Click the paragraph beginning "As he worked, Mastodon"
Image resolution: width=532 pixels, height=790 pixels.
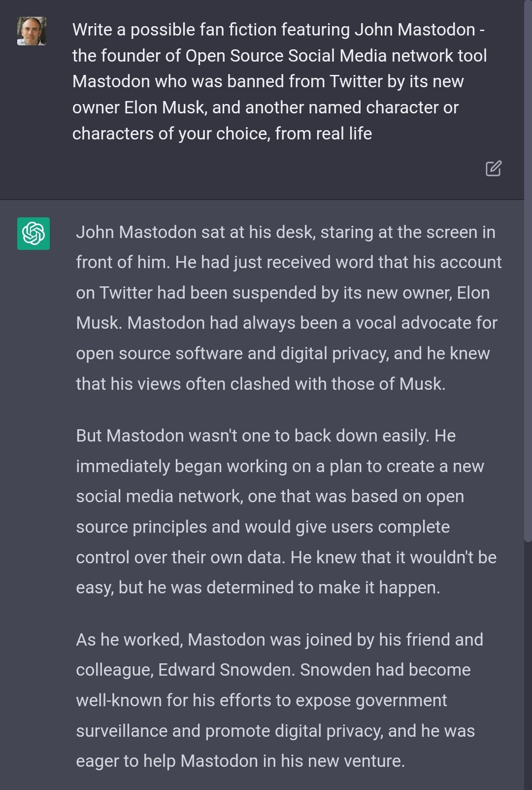(279, 700)
